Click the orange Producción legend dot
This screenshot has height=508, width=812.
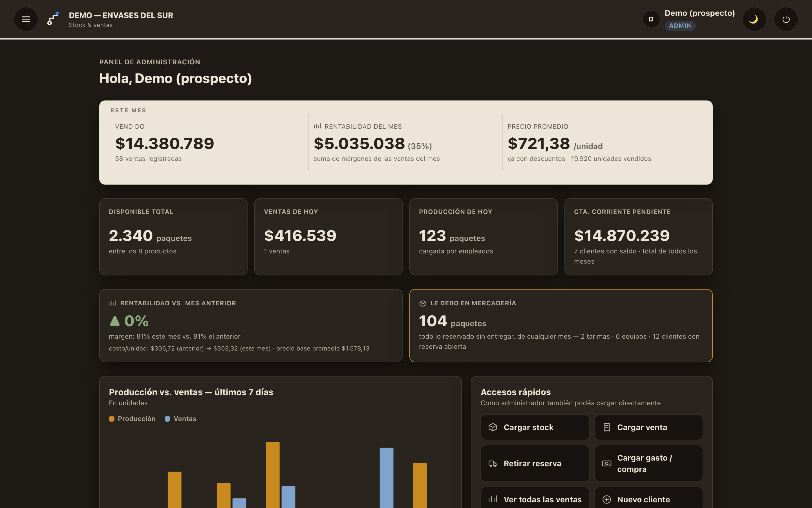(112, 419)
